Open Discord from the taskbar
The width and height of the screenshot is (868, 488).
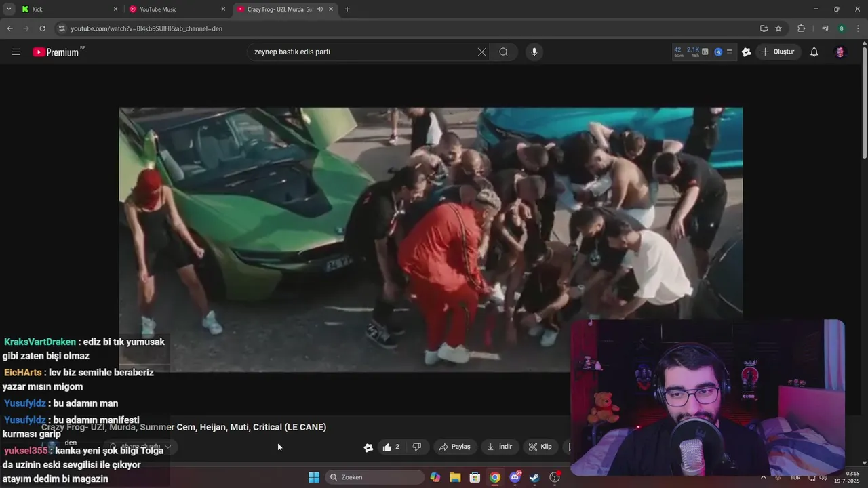tap(515, 477)
